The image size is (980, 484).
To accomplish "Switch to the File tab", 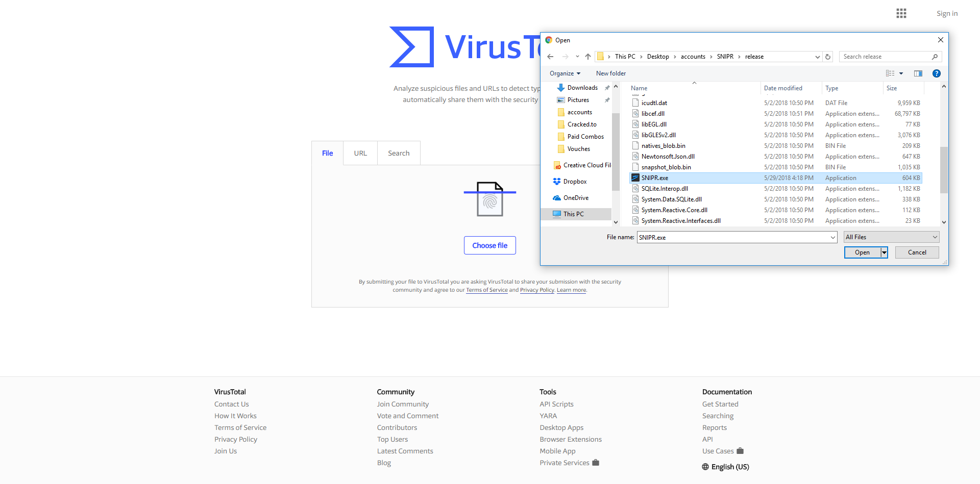I will pos(328,153).
